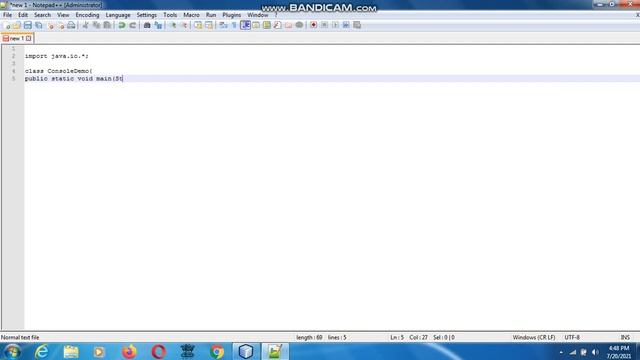Click the Save All toolbar icon
This screenshot has height=360, width=640.
(39, 25)
